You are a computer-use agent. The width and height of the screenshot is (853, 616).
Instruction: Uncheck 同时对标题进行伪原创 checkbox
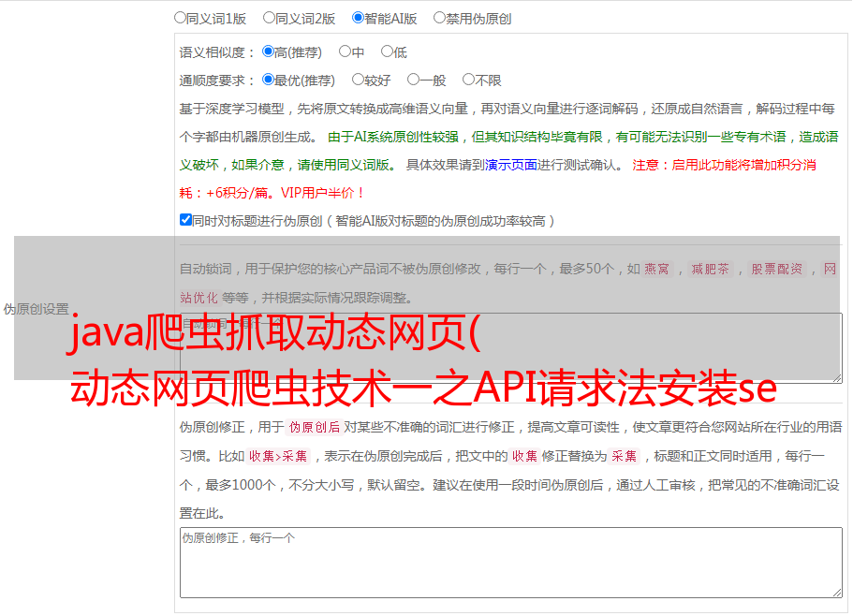pyautogui.click(x=185, y=220)
